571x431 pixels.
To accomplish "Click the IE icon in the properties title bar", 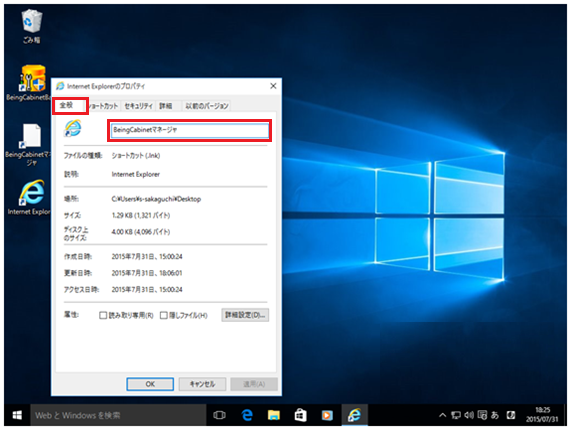I will click(x=60, y=86).
